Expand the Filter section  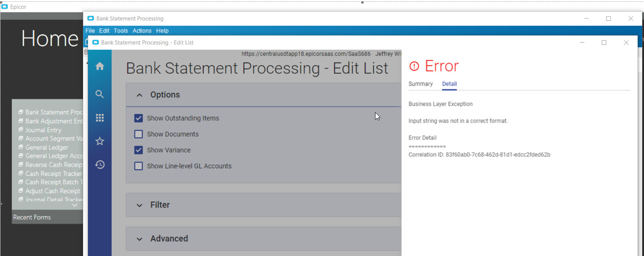point(140,205)
